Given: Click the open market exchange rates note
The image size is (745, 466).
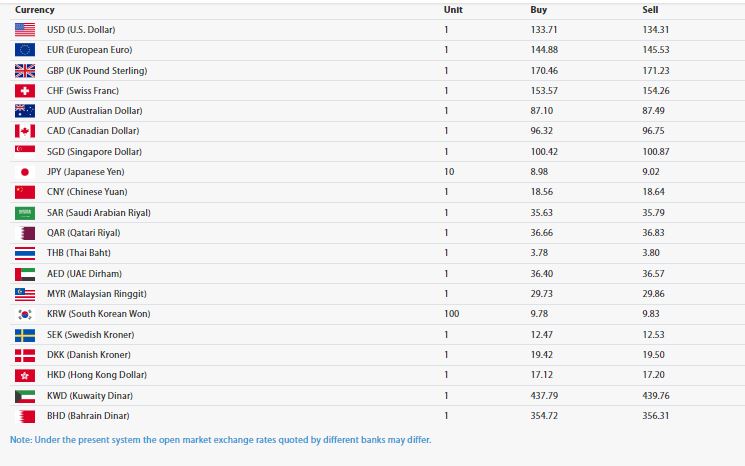Looking at the screenshot, I should coord(220,440).
